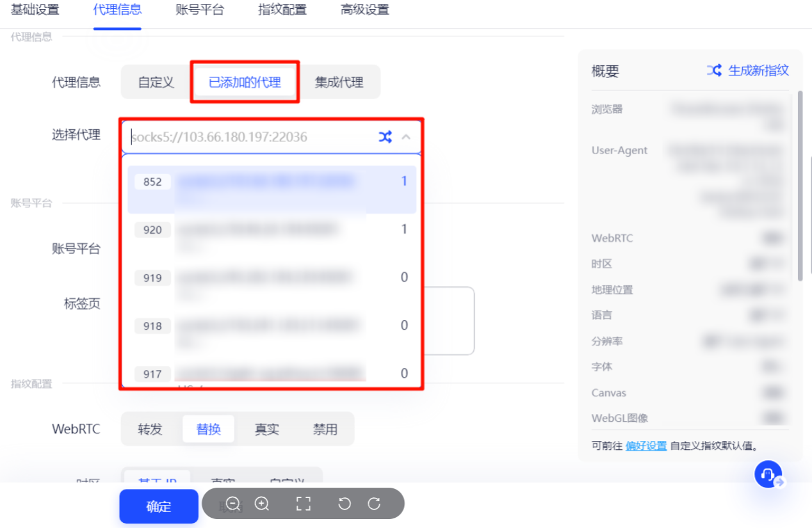Switch to the 基础设置 tab
The width and height of the screenshot is (812, 528).
tap(35, 10)
